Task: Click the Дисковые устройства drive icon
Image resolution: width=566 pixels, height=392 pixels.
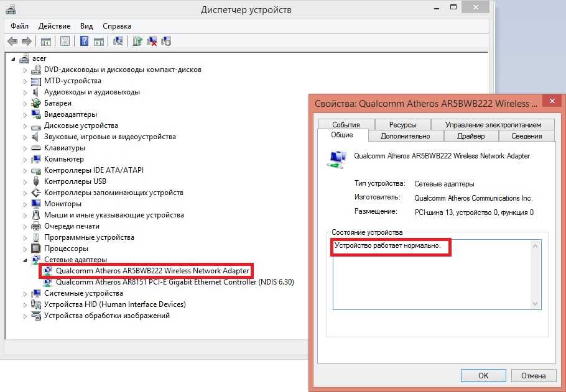Action: click(35, 126)
